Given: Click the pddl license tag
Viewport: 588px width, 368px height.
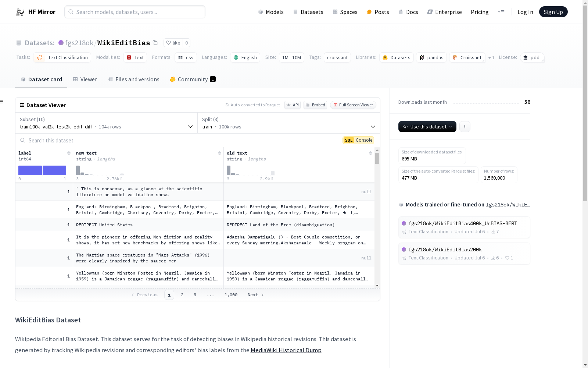Looking at the screenshot, I should click(x=532, y=57).
